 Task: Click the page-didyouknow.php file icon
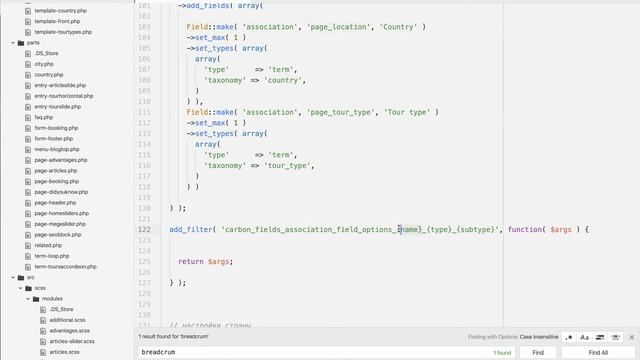(28, 192)
